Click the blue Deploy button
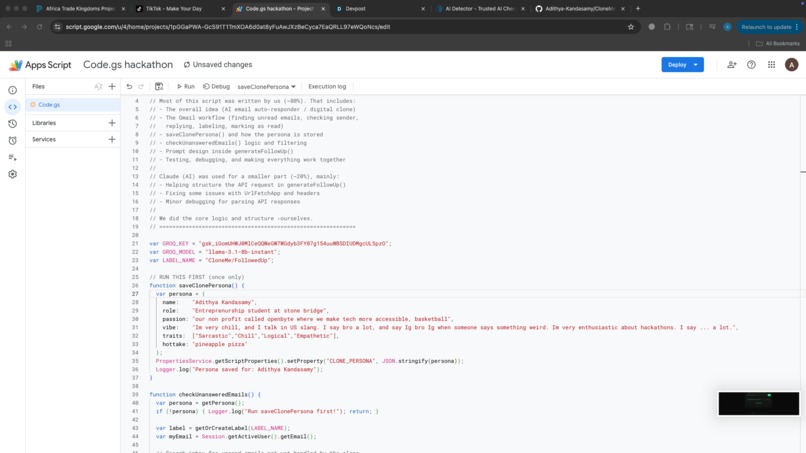Viewport: 806px width, 453px height. coord(682,65)
